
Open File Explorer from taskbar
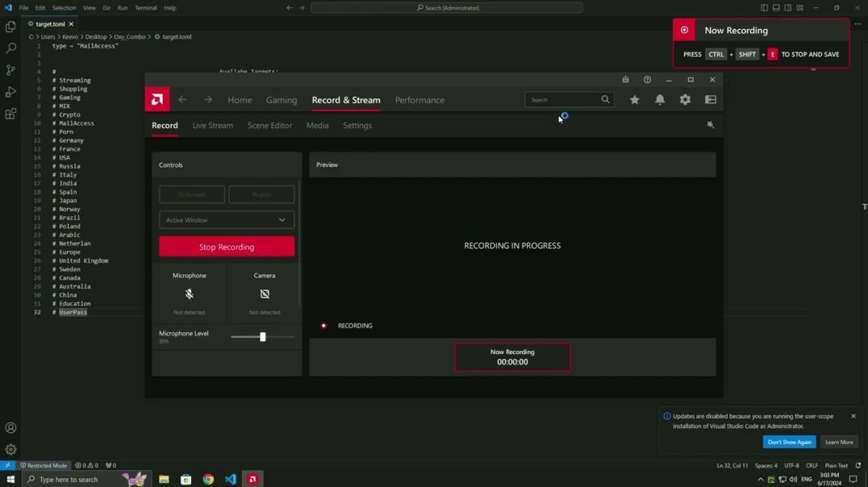[164, 479]
